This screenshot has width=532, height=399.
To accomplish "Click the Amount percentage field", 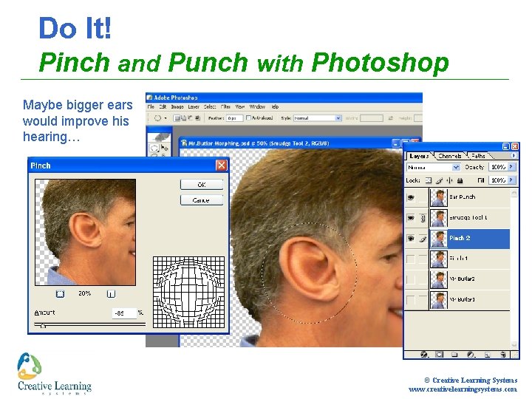I will pos(124,313).
